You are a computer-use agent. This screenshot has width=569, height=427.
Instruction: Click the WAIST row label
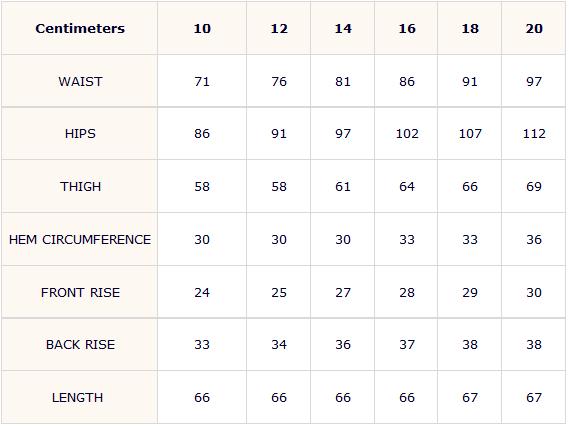point(80,82)
